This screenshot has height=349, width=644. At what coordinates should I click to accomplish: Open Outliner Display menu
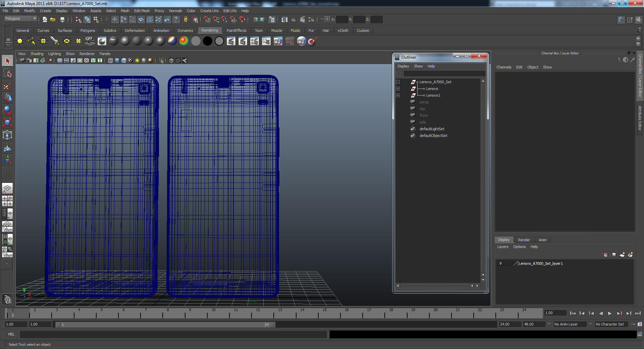pos(403,66)
